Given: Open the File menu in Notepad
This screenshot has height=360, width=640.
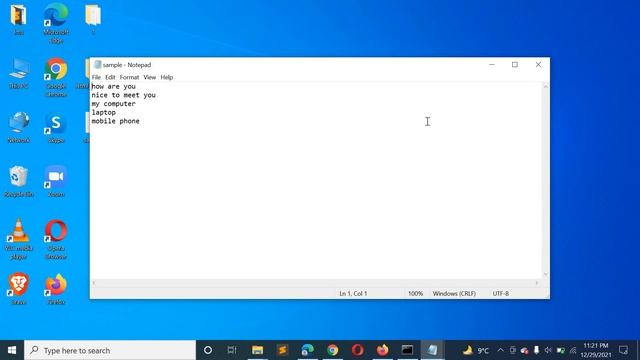Looking at the screenshot, I should point(96,77).
